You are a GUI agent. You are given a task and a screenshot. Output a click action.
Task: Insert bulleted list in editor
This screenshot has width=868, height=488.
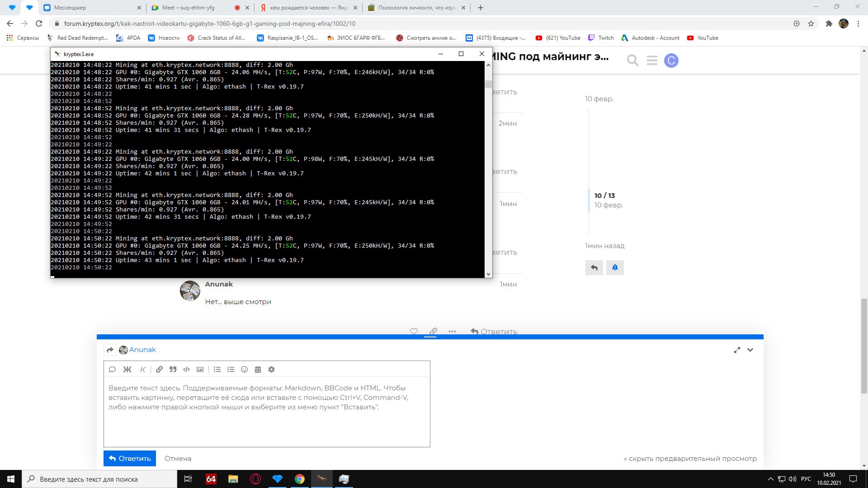[x=217, y=369]
